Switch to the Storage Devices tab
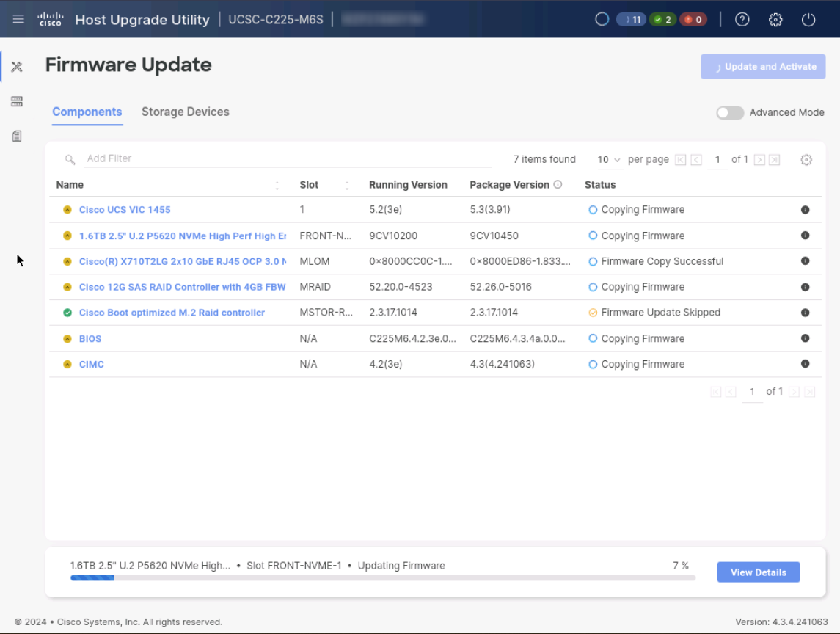The width and height of the screenshot is (840, 634). pyautogui.click(x=186, y=112)
